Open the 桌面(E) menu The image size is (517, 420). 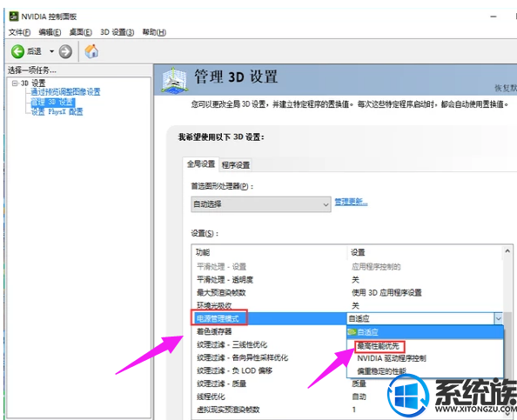tap(80, 32)
